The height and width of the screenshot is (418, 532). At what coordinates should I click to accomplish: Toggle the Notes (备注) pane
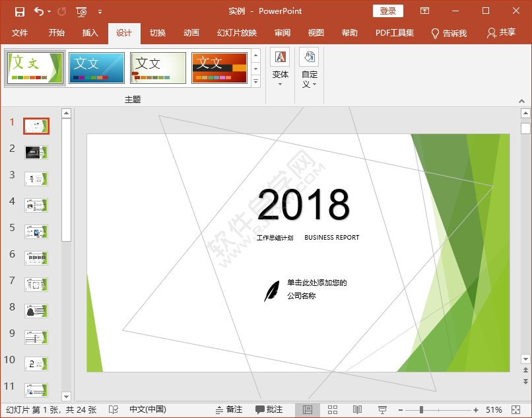point(229,409)
